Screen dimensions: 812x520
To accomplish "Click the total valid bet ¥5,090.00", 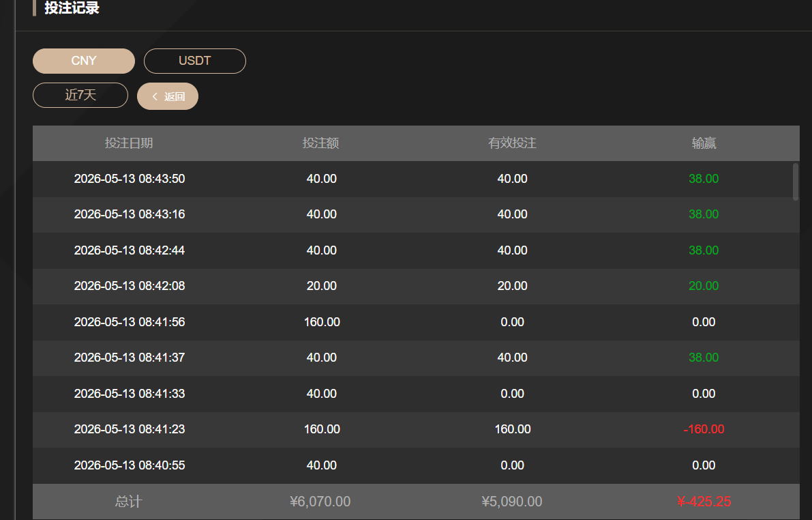I will (511, 502).
